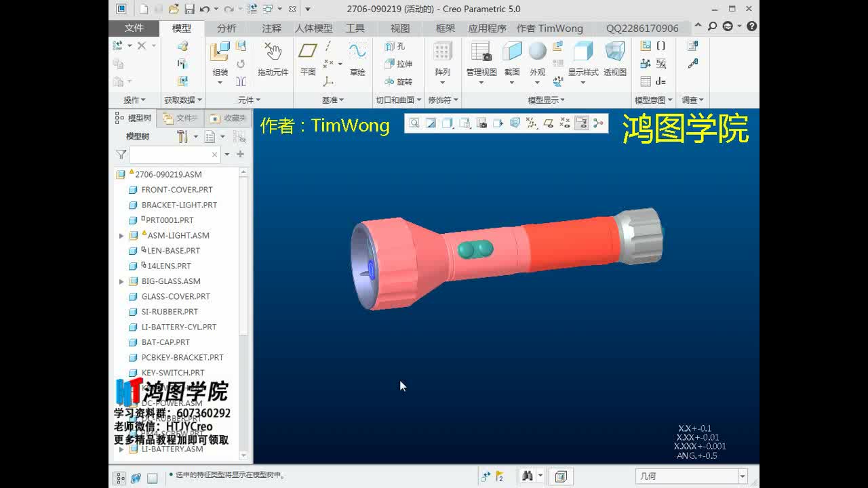
Task: Click the saved orientations icon in graphics toolbar
Action: click(x=465, y=123)
